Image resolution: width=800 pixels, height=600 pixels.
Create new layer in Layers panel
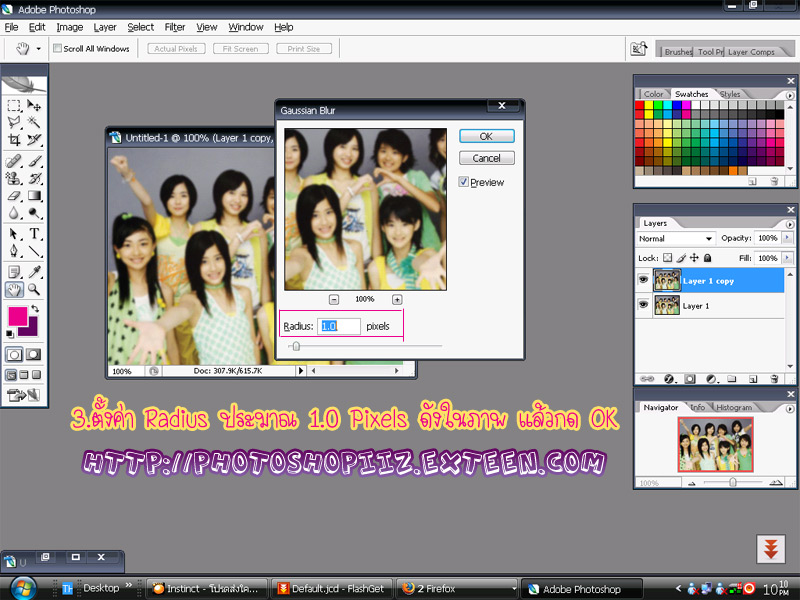(x=753, y=379)
